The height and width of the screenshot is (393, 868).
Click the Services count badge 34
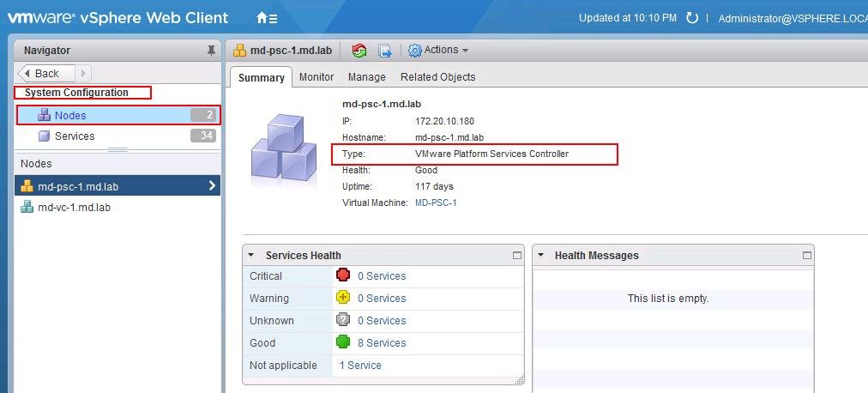point(203,136)
